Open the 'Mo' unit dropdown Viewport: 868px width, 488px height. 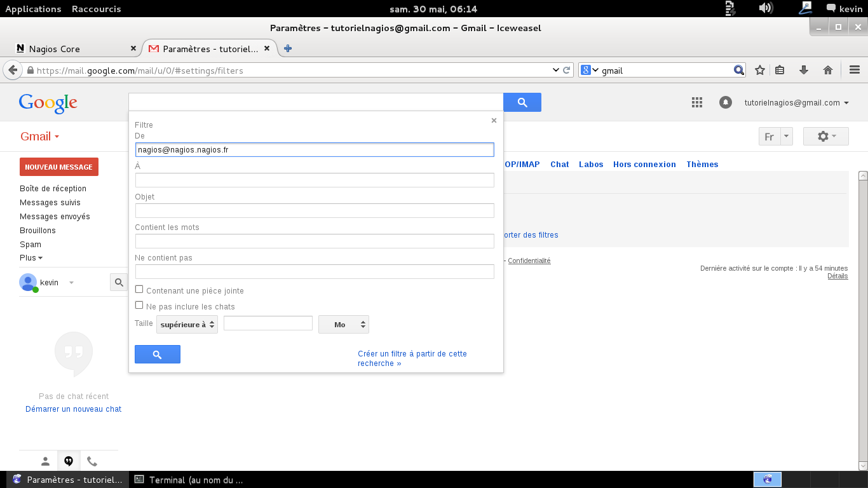(344, 324)
